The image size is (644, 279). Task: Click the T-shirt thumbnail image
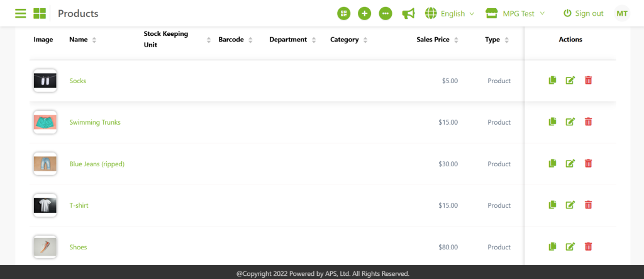45,205
